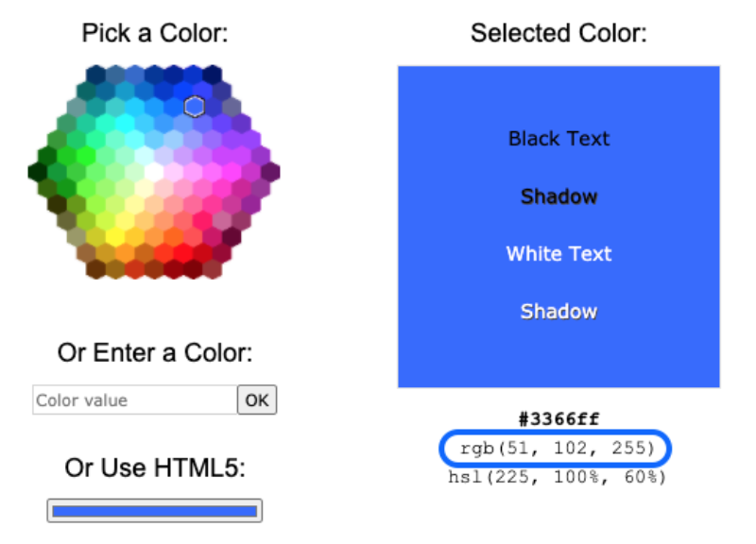Click the White Text sample label
The height and width of the screenshot is (544, 756).
click(x=558, y=254)
